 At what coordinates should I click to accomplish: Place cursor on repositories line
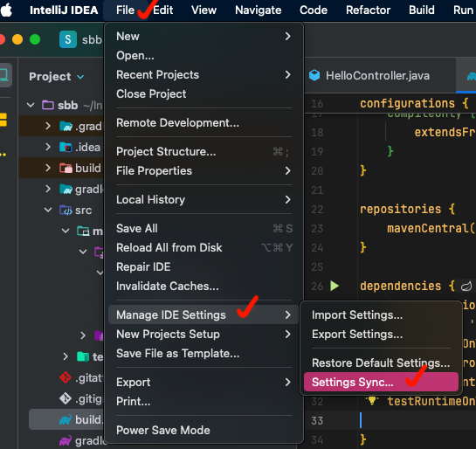coord(407,209)
